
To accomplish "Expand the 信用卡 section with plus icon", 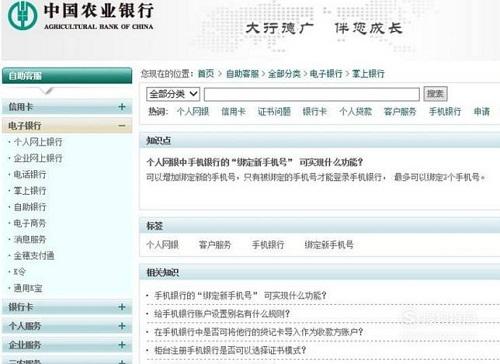I will [x=122, y=107].
